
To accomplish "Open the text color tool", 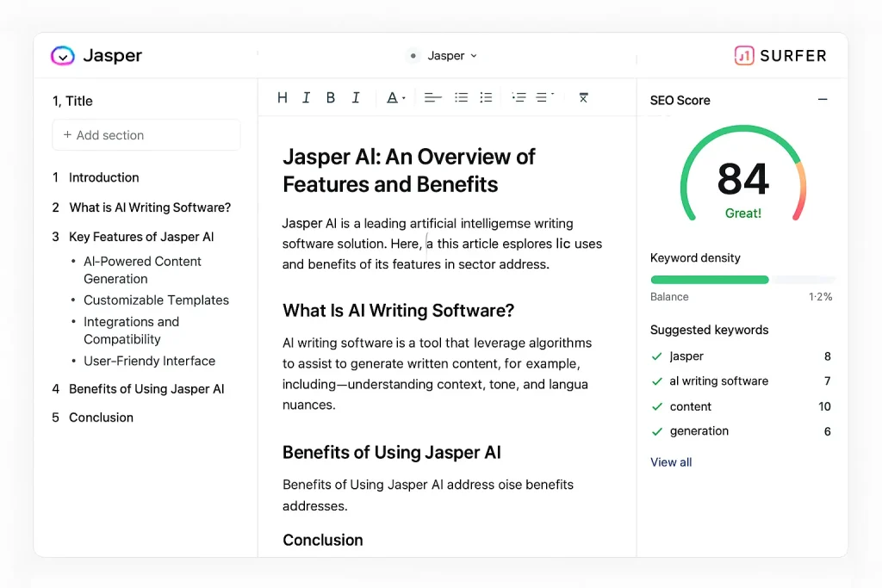I will click(x=392, y=96).
